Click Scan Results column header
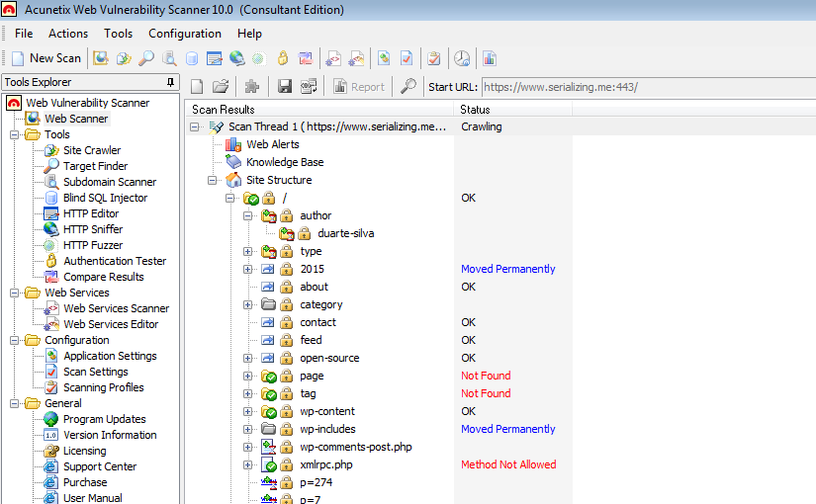The width and height of the screenshot is (816, 504). tap(319, 110)
